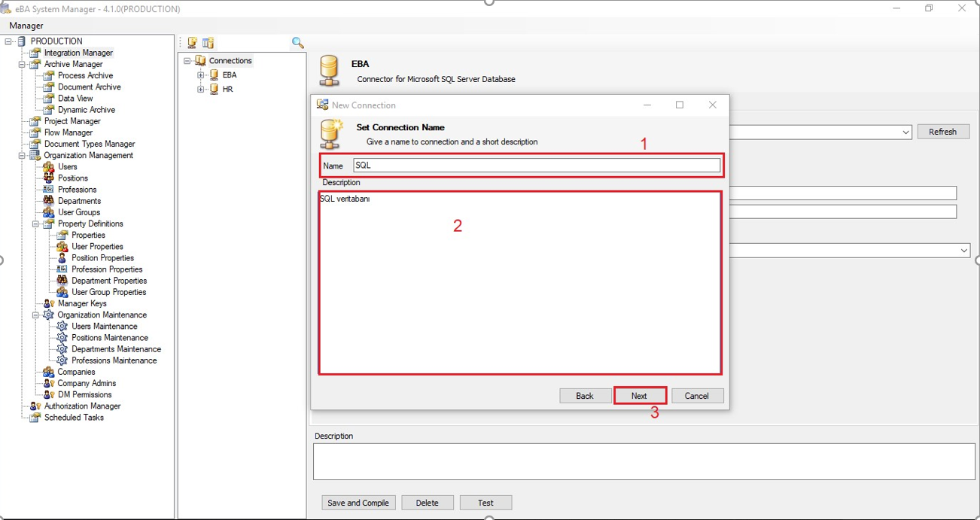The image size is (980, 520).
Task: Click the EBA database icon in Connections
Action: click(215, 75)
